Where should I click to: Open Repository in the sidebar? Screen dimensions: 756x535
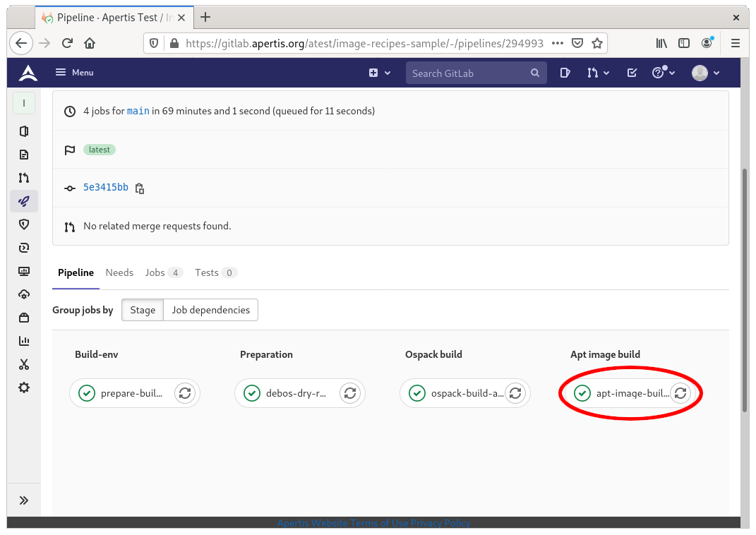pos(23,155)
